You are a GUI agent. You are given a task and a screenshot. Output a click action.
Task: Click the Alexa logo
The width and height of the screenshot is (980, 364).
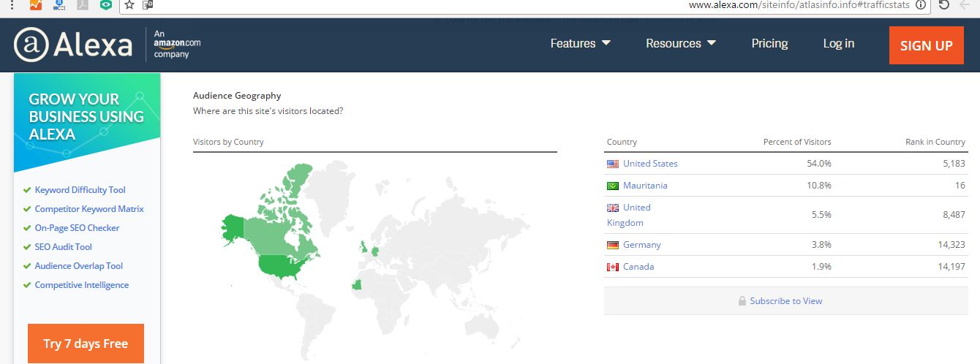(73, 45)
